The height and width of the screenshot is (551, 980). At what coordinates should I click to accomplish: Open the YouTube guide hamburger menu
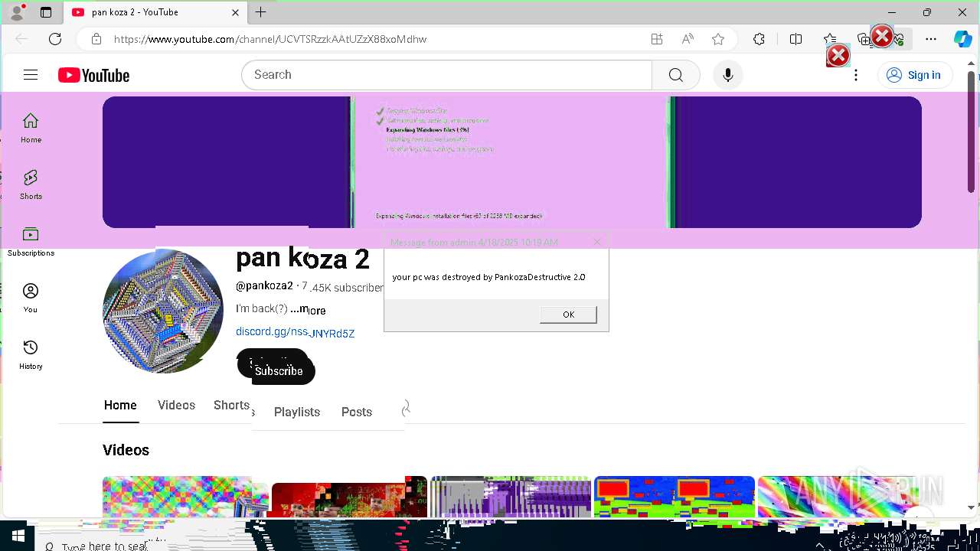point(31,74)
